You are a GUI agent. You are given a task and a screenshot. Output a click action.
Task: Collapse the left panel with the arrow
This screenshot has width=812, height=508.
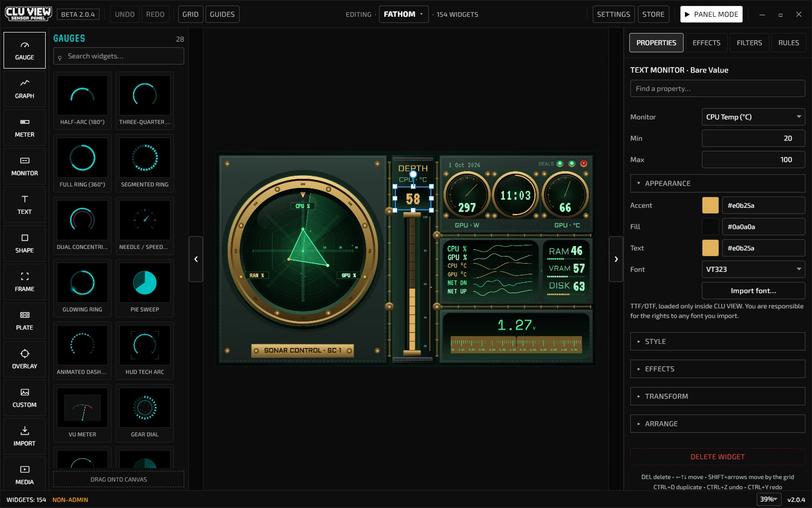pos(196,259)
